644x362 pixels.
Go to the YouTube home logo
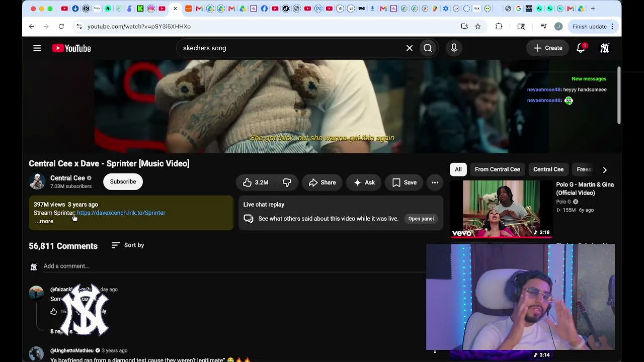71,48
